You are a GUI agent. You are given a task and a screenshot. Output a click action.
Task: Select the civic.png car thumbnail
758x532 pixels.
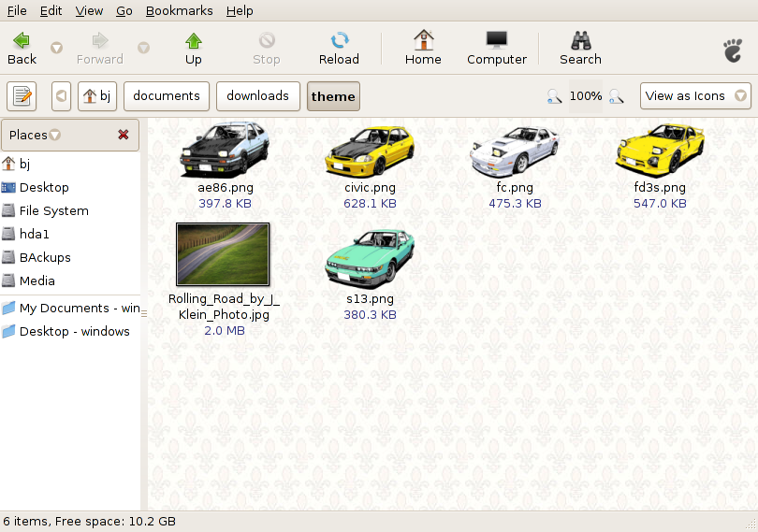370,151
